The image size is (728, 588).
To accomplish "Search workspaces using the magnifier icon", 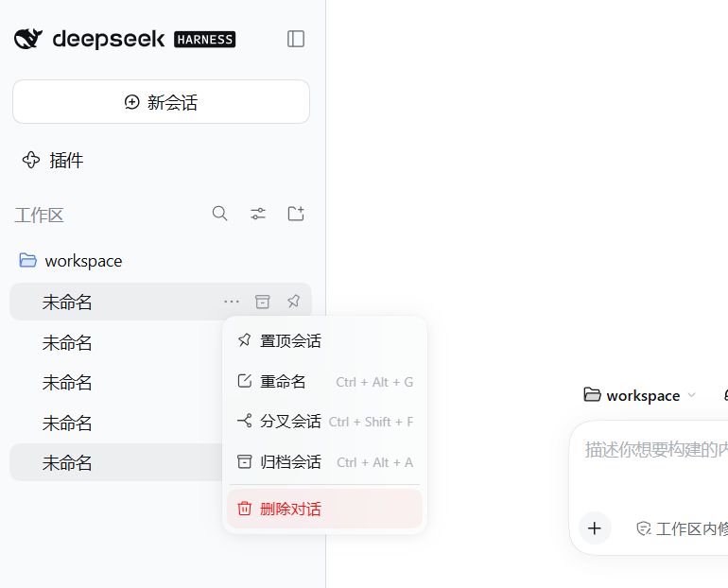I will click(219, 214).
